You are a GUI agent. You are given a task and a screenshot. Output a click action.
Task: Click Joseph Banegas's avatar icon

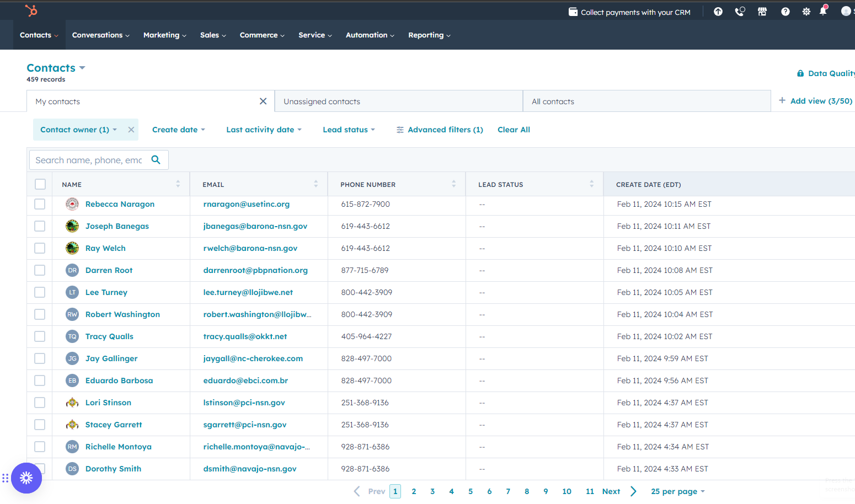[x=72, y=226]
